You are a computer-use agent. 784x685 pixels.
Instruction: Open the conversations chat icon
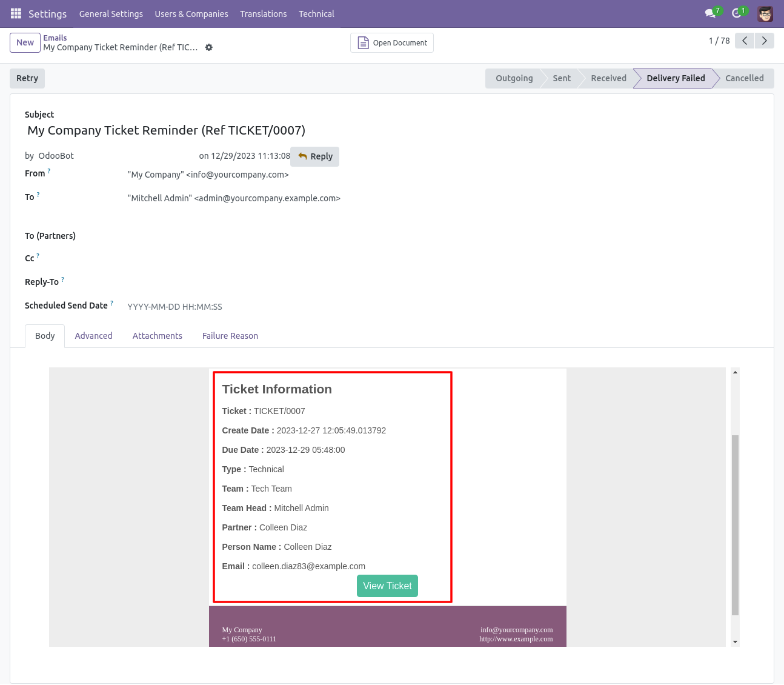point(711,13)
